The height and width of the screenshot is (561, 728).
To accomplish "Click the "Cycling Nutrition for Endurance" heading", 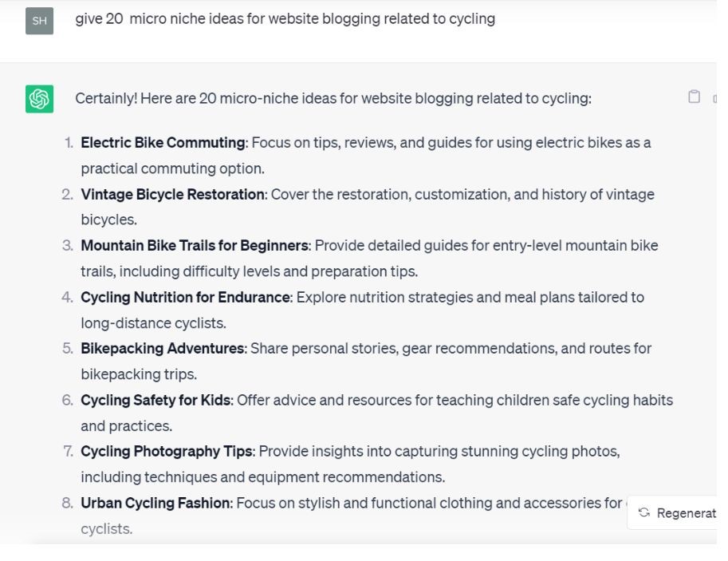I will [x=185, y=297].
